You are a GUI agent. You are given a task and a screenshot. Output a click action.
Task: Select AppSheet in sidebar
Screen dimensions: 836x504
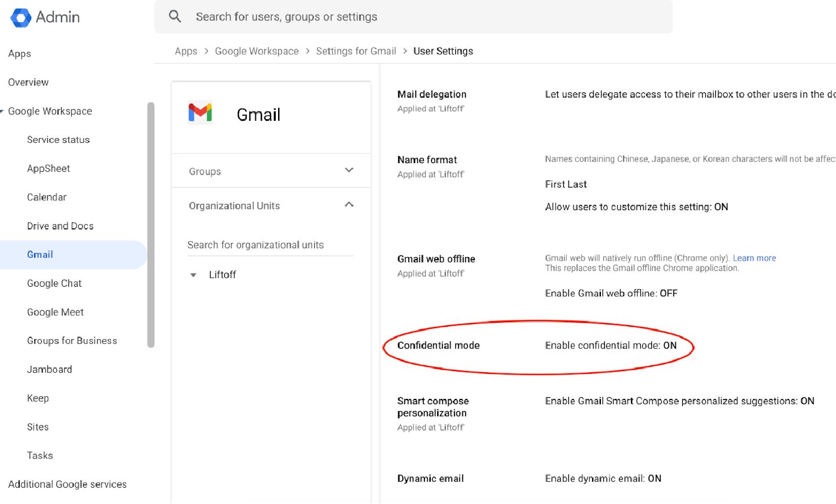(x=48, y=168)
